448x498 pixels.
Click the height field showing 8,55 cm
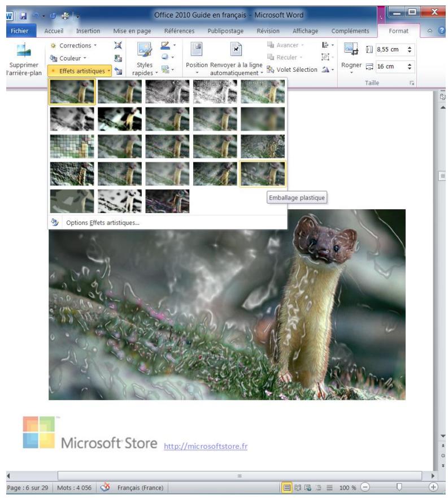390,49
